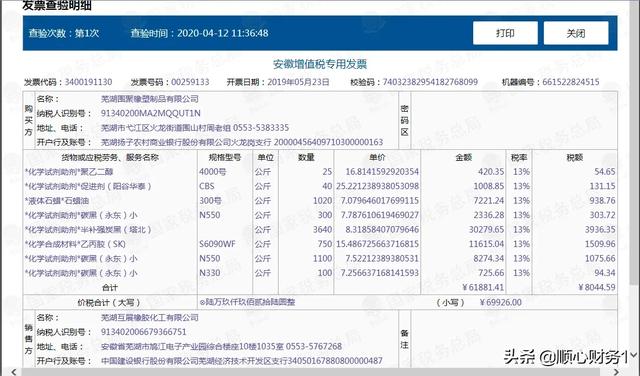Click the invoice title 安徽增值税专用发票
640x376 pixels.
320,64
